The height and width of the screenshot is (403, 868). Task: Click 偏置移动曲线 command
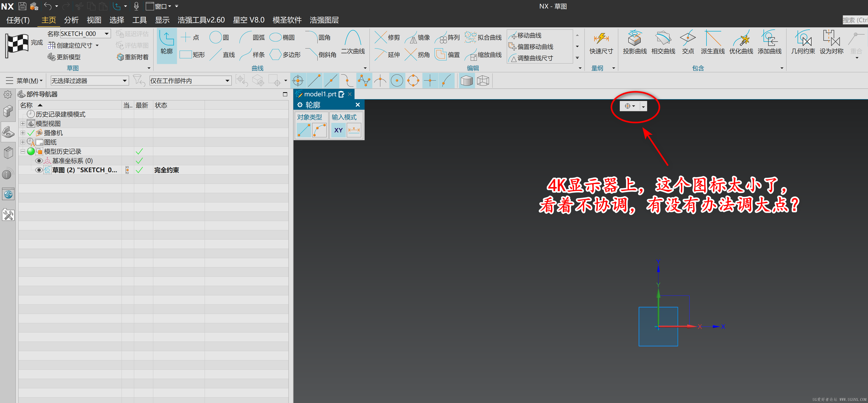point(531,47)
